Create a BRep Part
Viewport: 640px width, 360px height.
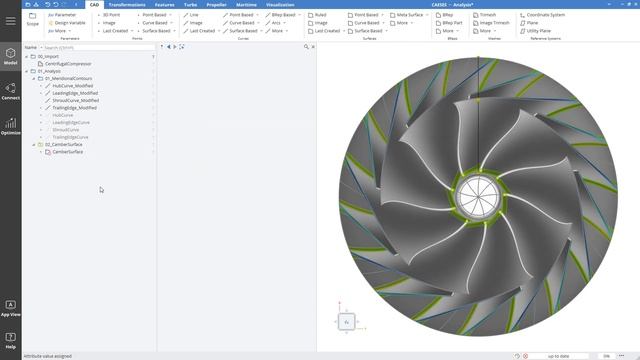(x=449, y=23)
